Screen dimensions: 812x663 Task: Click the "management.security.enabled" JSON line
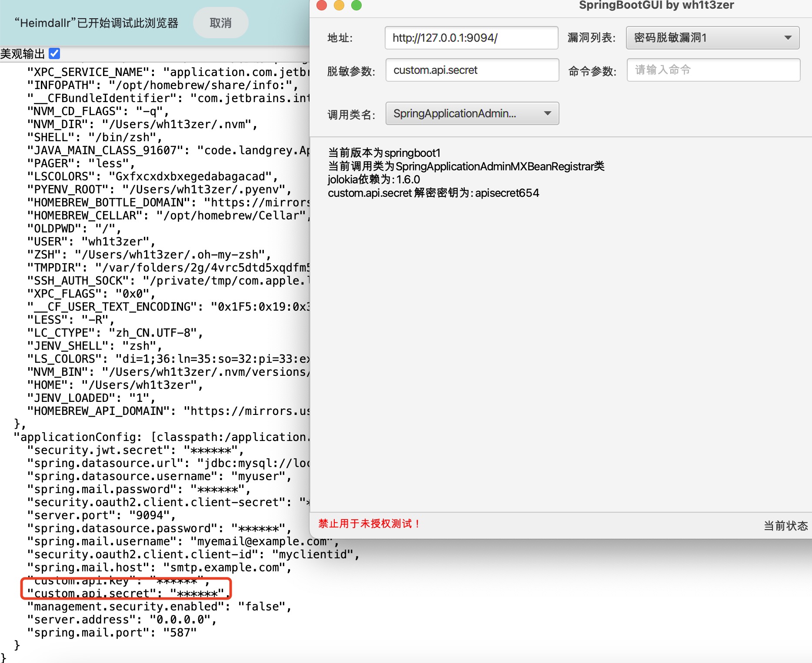pos(160,607)
